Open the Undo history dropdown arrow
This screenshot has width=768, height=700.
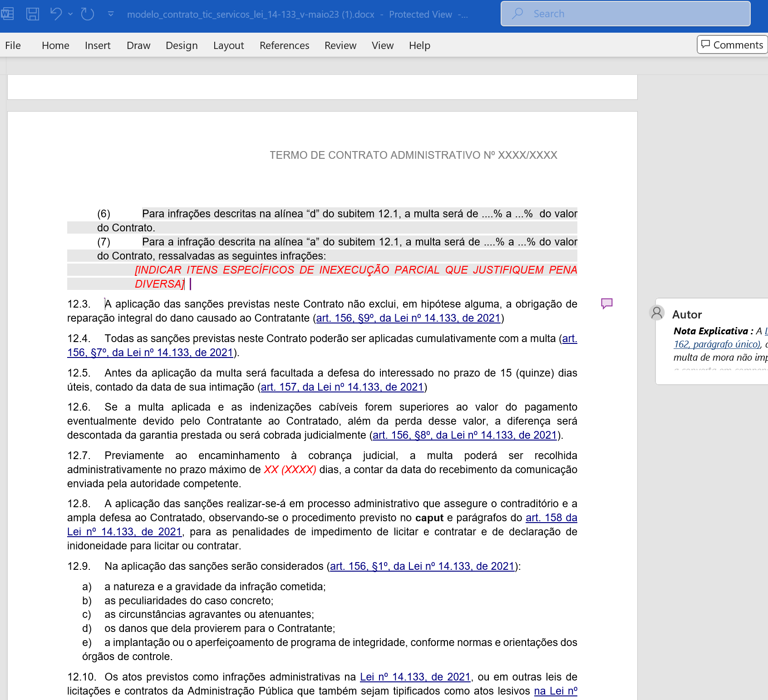70,14
